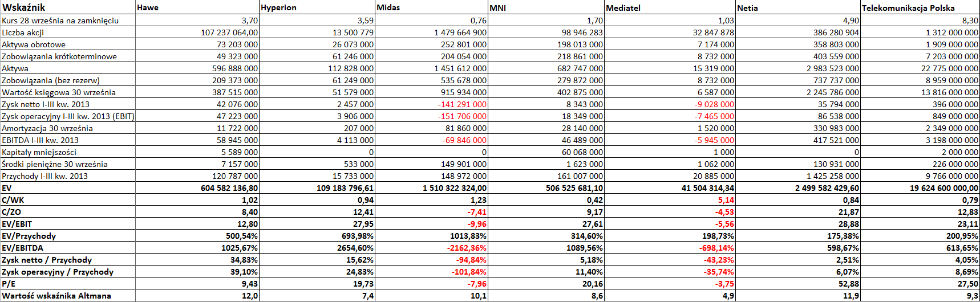
Task: Select the MNI column header
Action: [546, 7]
